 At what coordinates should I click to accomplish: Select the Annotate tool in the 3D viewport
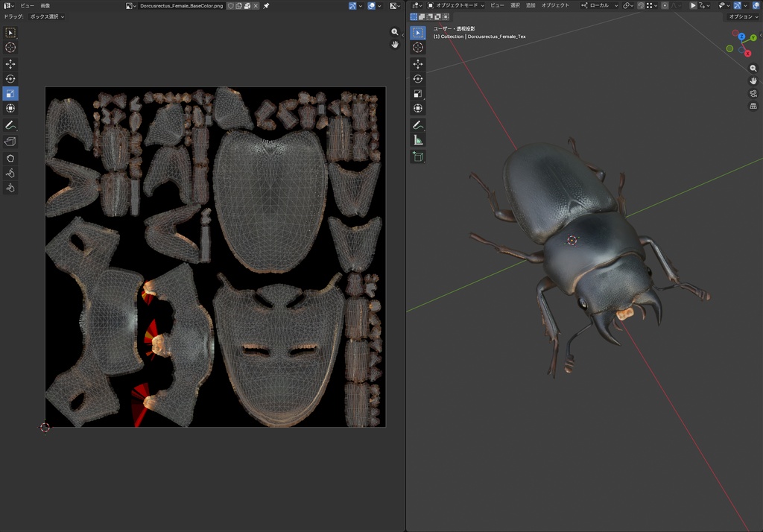pyautogui.click(x=417, y=125)
